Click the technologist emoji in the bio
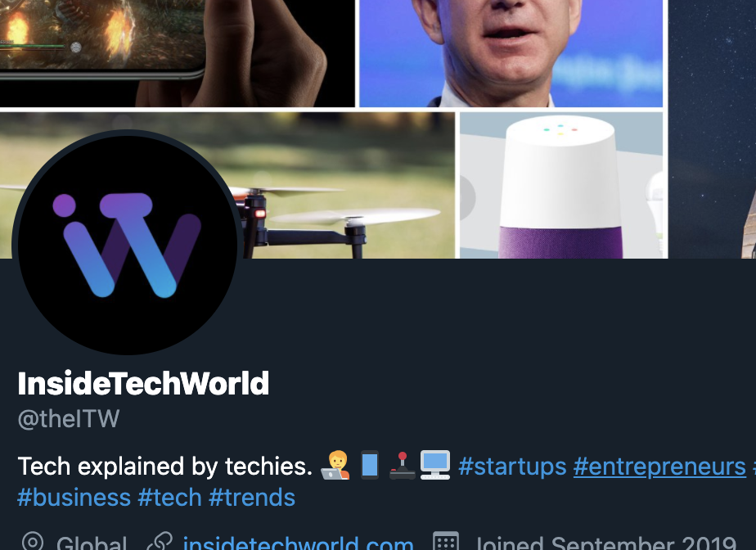 point(335,465)
